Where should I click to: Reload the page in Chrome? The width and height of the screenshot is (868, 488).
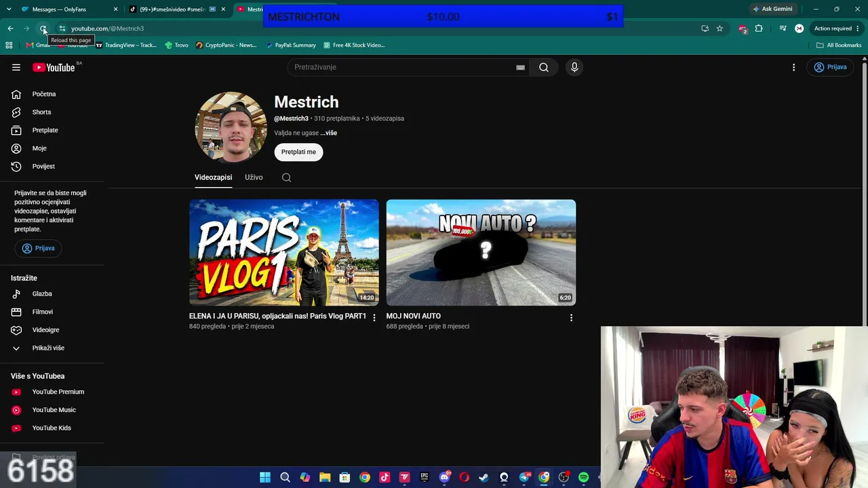[43, 28]
